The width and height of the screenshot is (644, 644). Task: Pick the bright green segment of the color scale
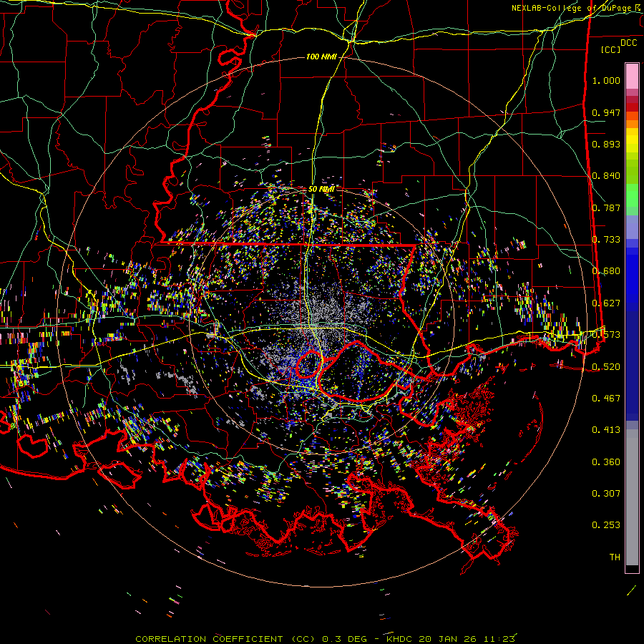(x=632, y=195)
